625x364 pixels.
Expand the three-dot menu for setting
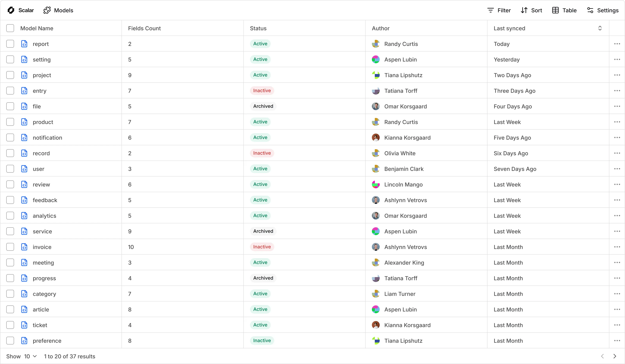[x=617, y=59]
